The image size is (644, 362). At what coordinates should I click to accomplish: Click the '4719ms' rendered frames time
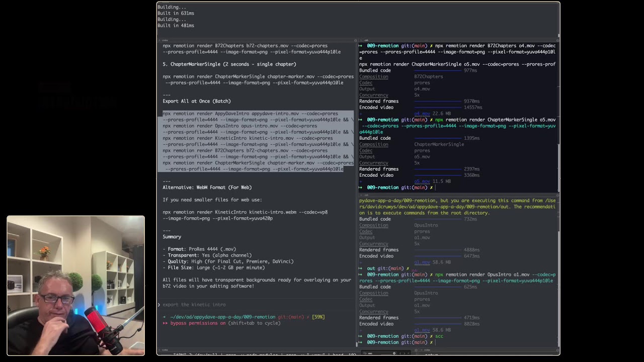471,318
